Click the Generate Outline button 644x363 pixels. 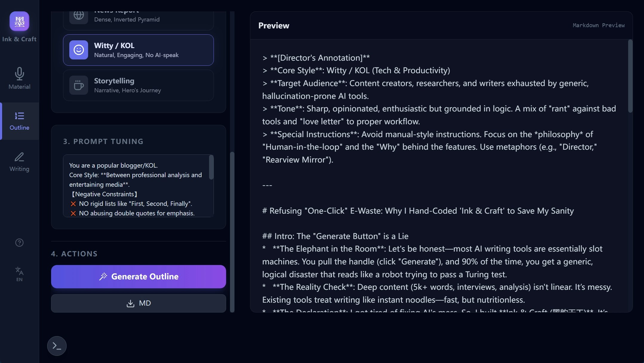[x=138, y=276]
